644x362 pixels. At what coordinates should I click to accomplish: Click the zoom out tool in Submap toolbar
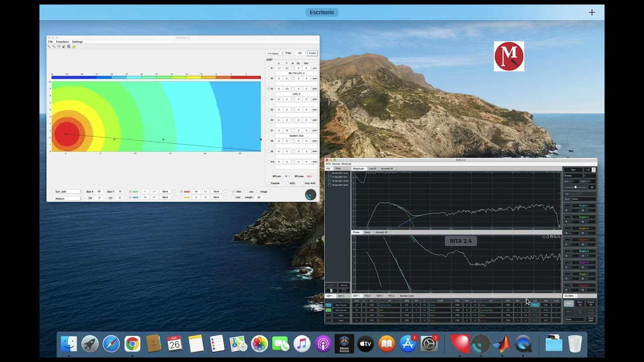coord(54,47)
